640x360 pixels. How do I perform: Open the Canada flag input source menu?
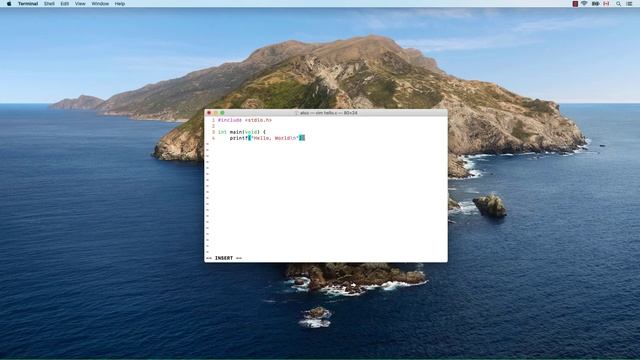pyautogui.click(x=607, y=4)
